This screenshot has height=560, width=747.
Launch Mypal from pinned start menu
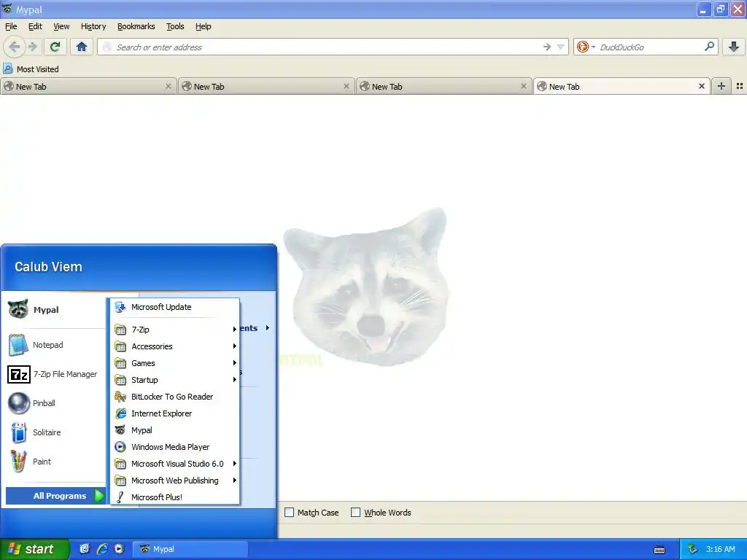55,309
